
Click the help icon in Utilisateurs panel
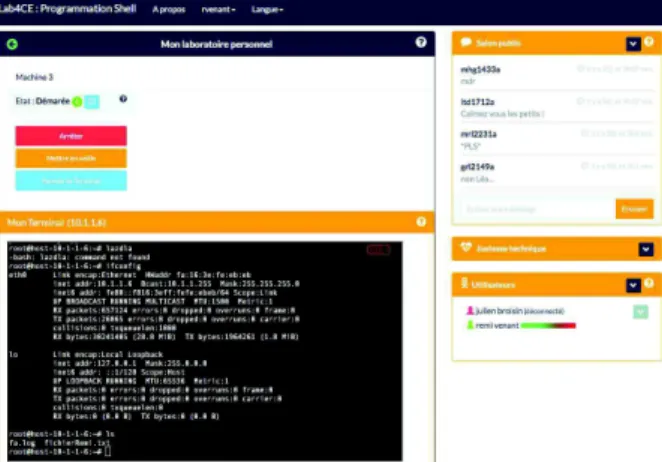649,283
